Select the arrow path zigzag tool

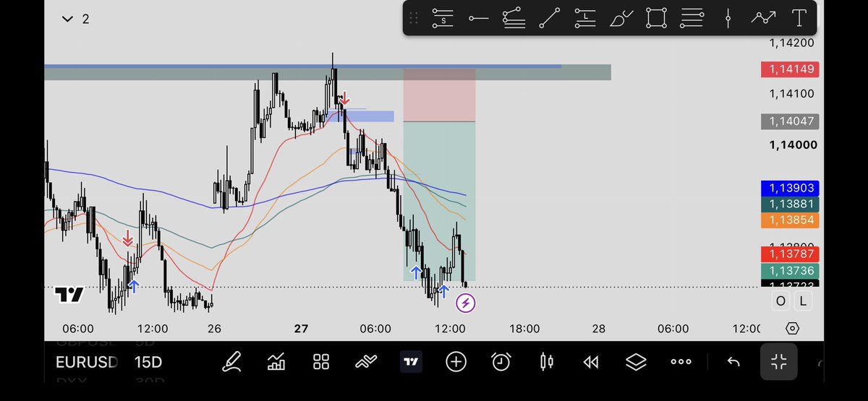(x=763, y=18)
